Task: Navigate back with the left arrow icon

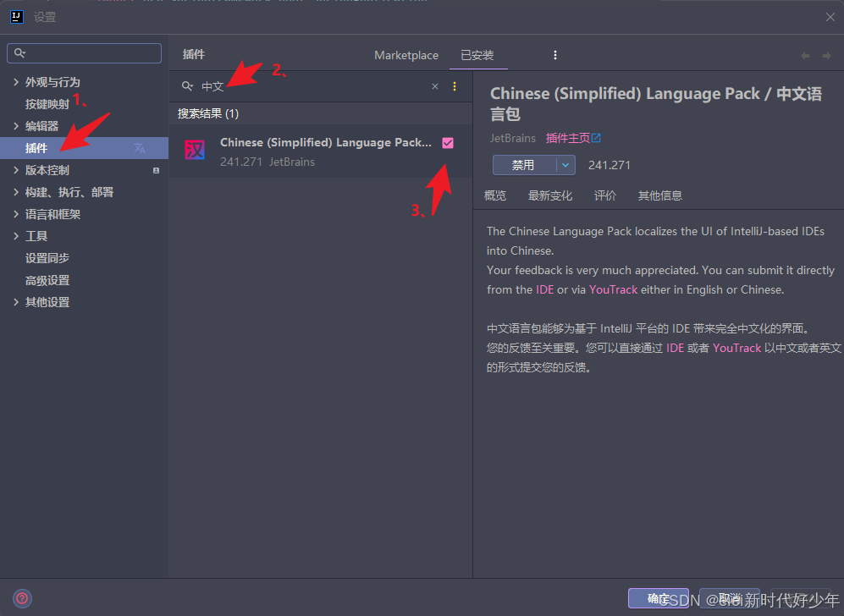Action: 805,55
